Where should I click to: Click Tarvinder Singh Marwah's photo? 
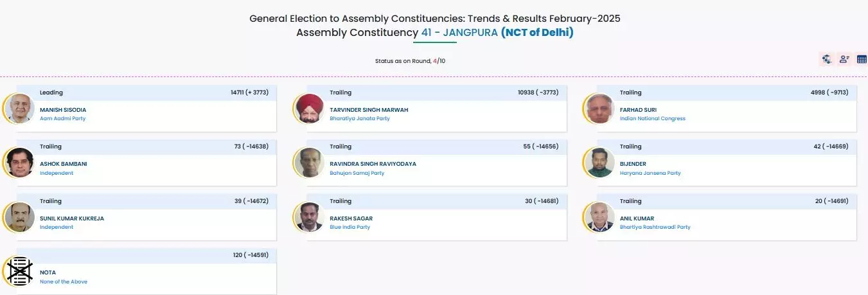click(x=310, y=109)
